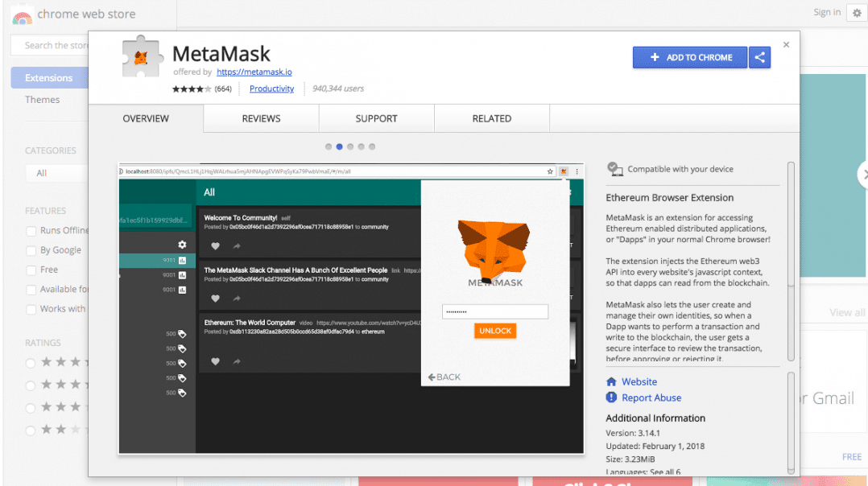
Task: Select the three-star rating radio button
Action: (31, 408)
